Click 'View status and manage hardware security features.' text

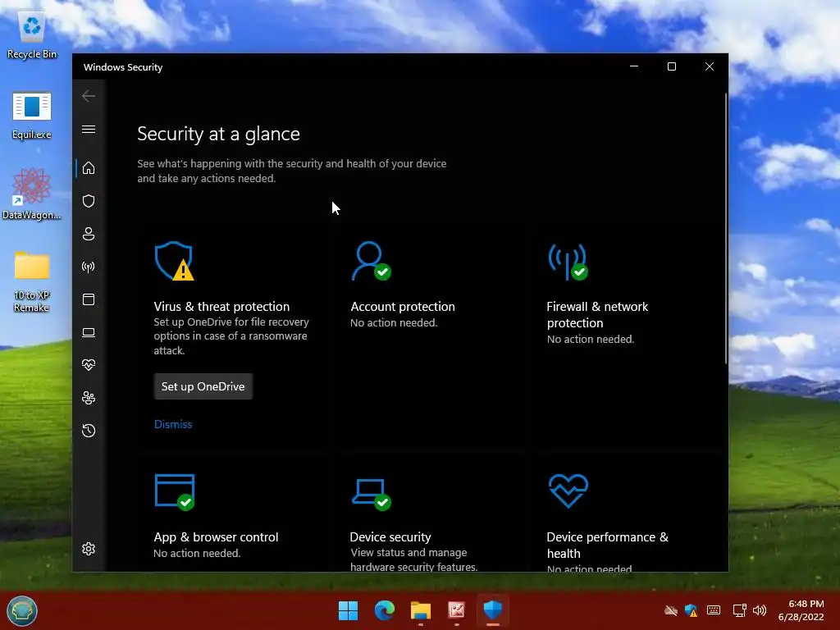[x=413, y=559]
